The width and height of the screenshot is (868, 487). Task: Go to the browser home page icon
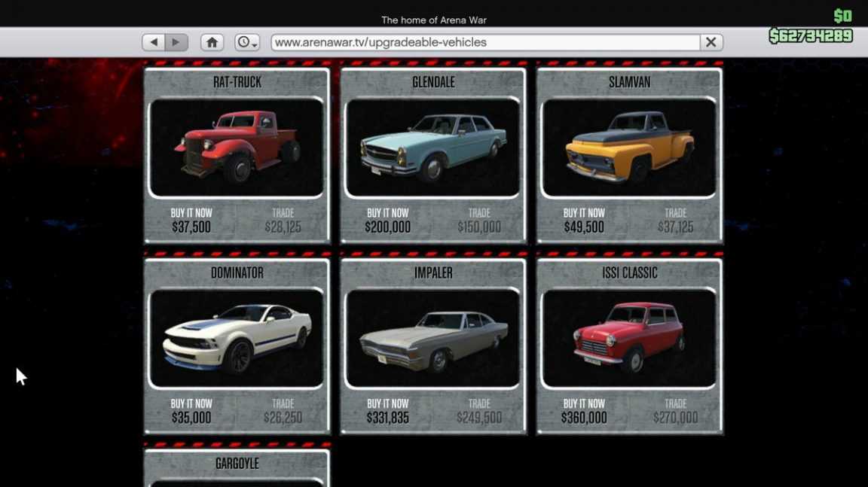[212, 42]
